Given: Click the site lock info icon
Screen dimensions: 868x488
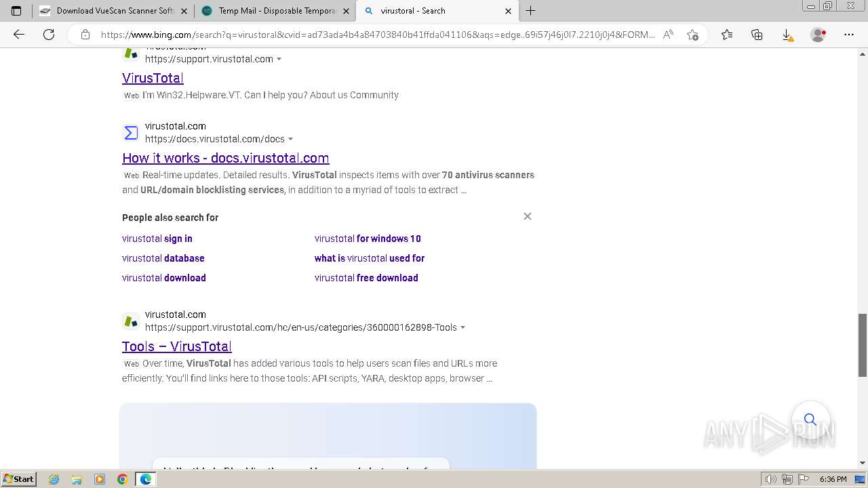Looking at the screenshot, I should pos(85,35).
